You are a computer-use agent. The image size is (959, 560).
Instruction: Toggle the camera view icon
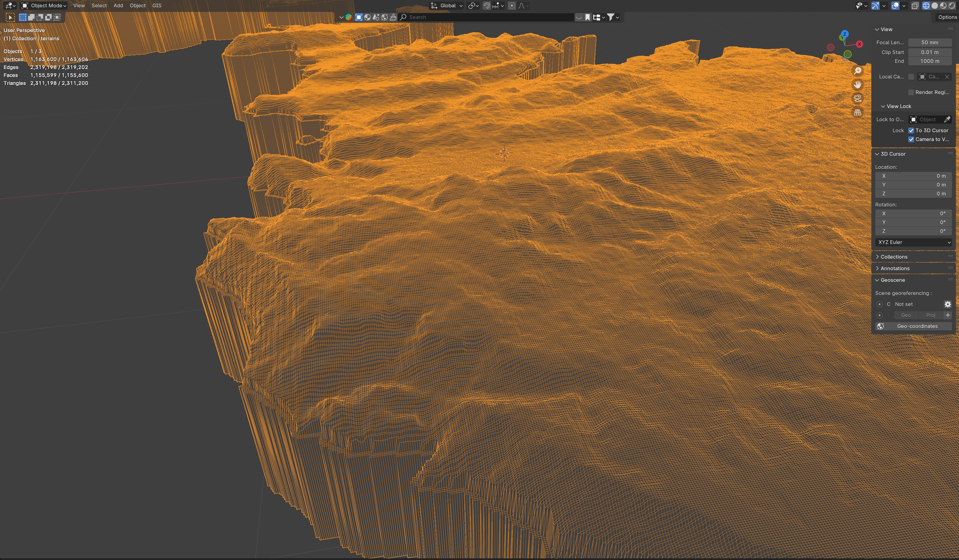tap(857, 99)
